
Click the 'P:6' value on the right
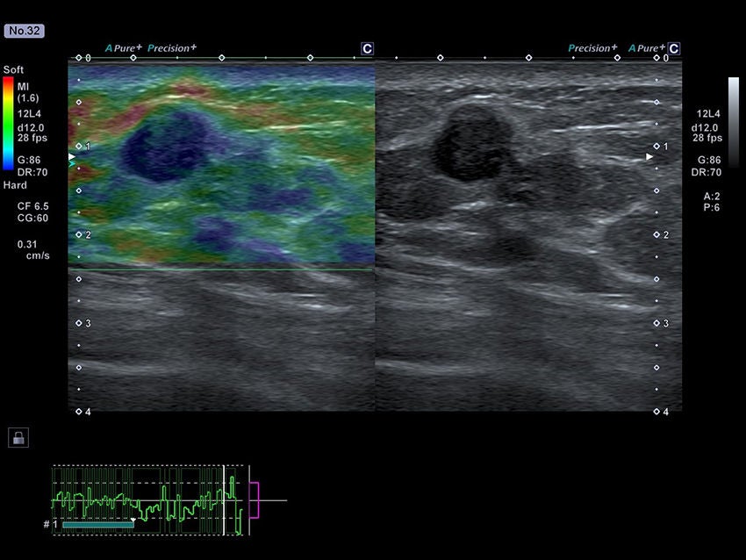click(712, 207)
